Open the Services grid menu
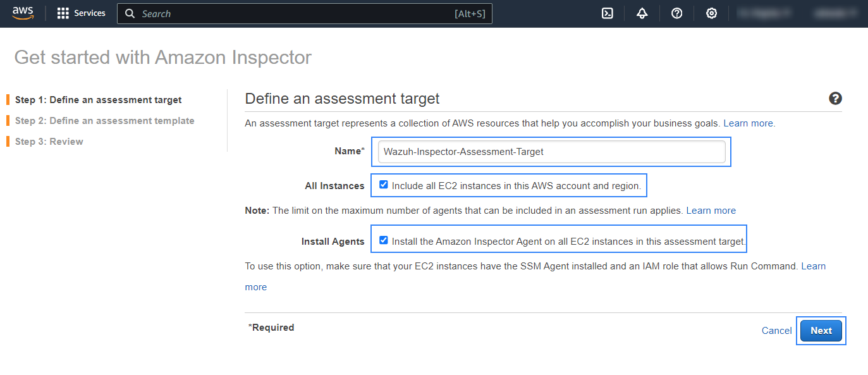Viewport: 868px width, 375px height. coord(81,13)
